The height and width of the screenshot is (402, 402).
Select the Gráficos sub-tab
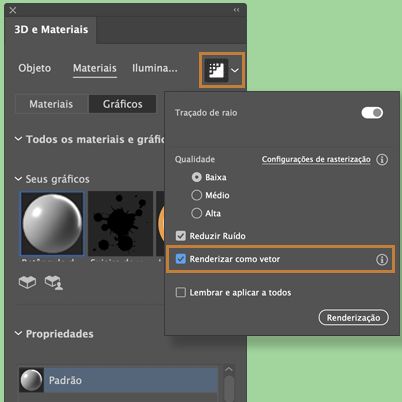pyautogui.click(x=123, y=104)
